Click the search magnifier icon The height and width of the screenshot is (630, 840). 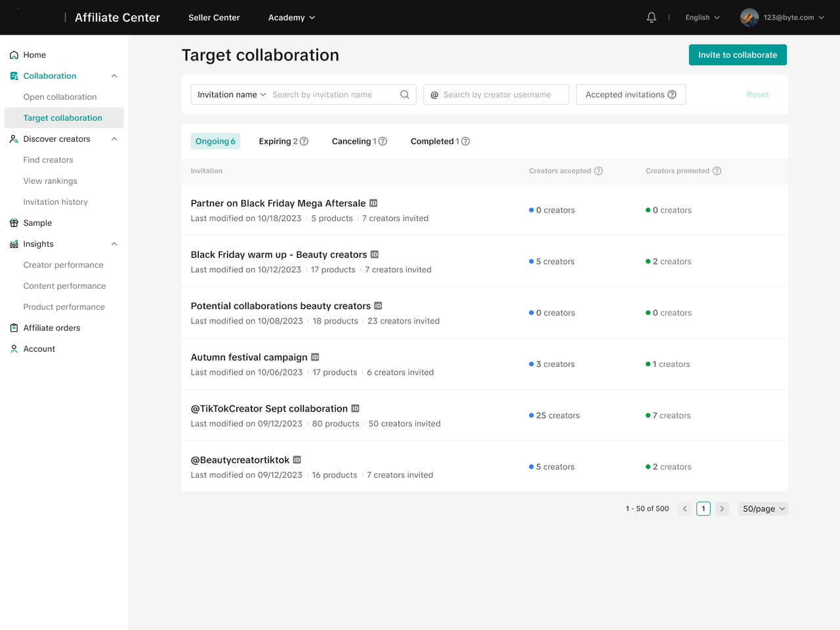click(x=405, y=94)
